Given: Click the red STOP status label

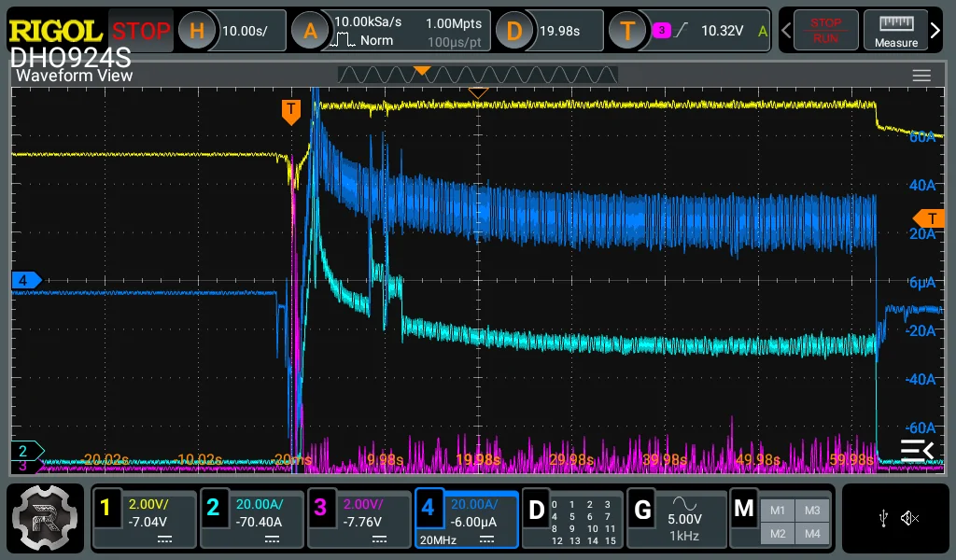Looking at the screenshot, I should [141, 31].
